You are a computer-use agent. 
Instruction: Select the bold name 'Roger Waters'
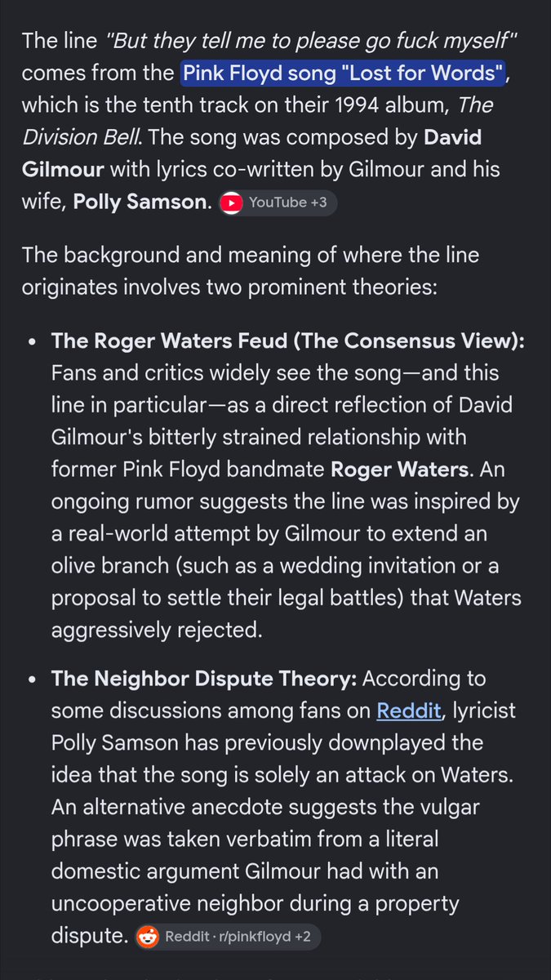click(x=387, y=469)
